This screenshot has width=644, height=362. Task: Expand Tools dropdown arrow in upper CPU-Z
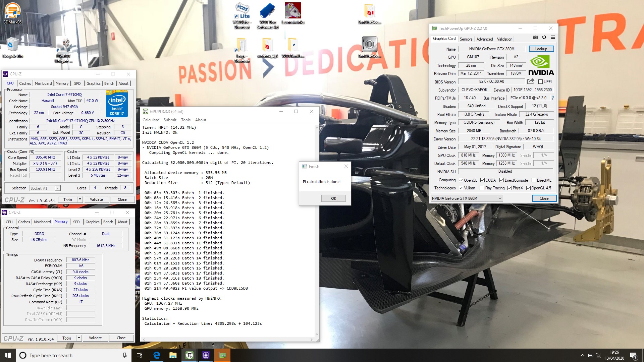pyautogui.click(x=80, y=199)
